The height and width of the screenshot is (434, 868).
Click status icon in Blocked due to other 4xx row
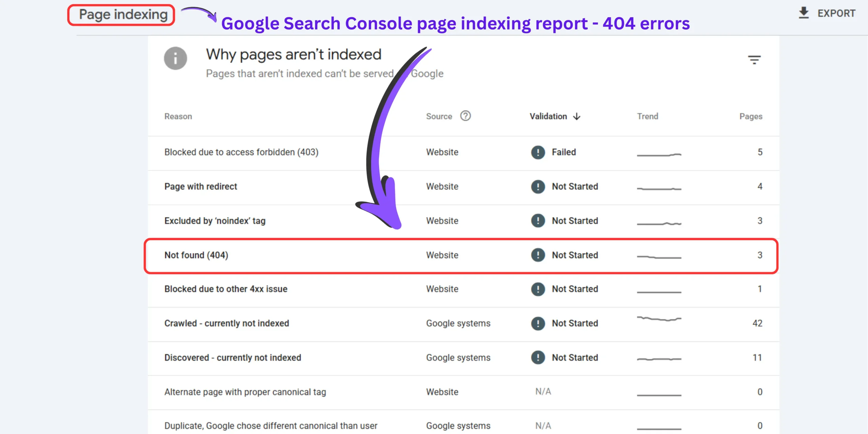point(538,289)
